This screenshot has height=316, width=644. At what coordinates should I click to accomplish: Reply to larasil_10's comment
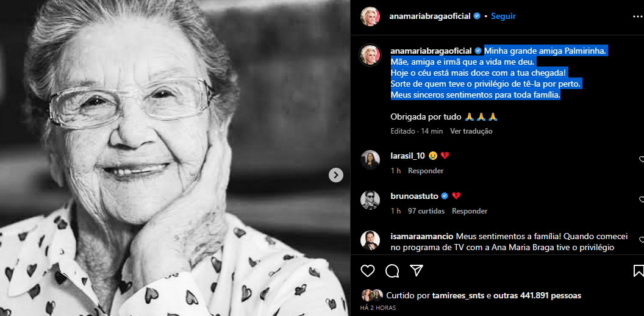point(426,171)
